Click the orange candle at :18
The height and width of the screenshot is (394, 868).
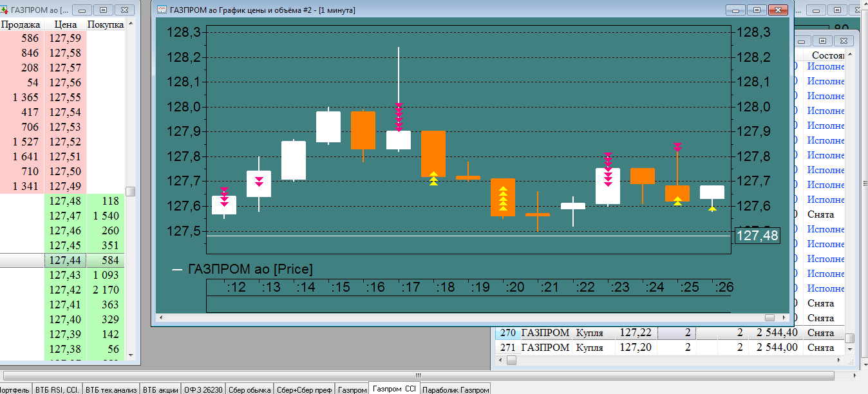[x=433, y=153]
